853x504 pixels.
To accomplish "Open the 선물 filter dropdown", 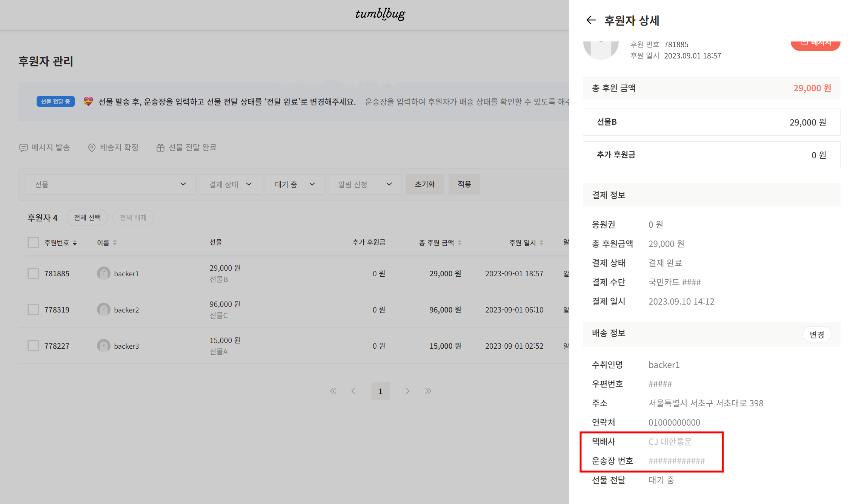I will [110, 184].
